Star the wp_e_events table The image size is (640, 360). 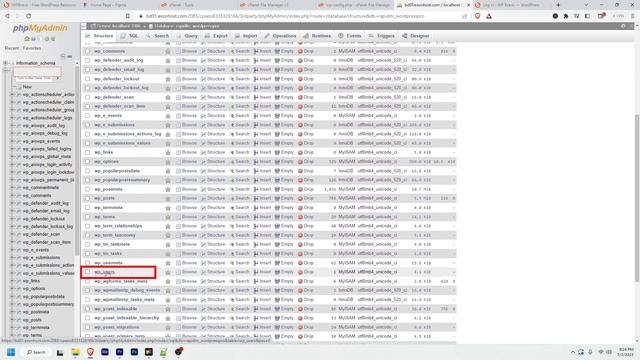pos(168,116)
